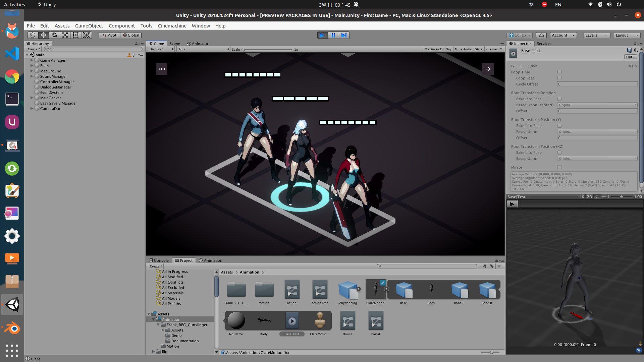
Task: Select the Portal animator controller asset
Action: point(376,323)
